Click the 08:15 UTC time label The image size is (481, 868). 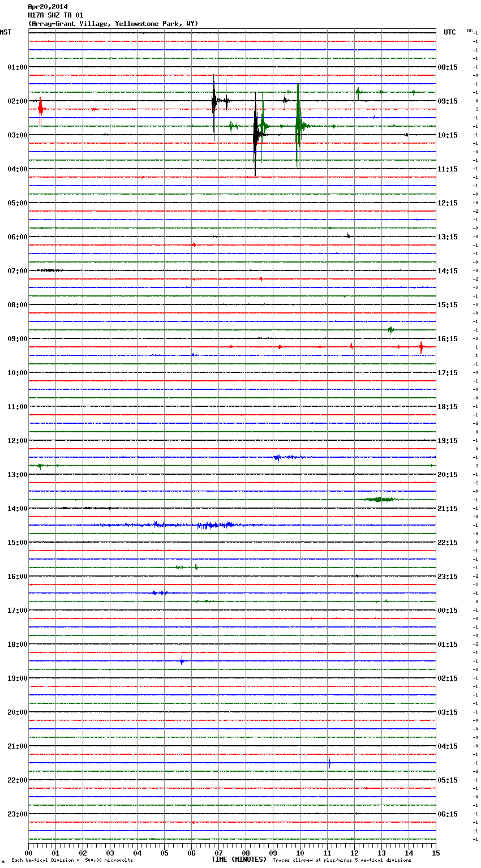tap(448, 67)
